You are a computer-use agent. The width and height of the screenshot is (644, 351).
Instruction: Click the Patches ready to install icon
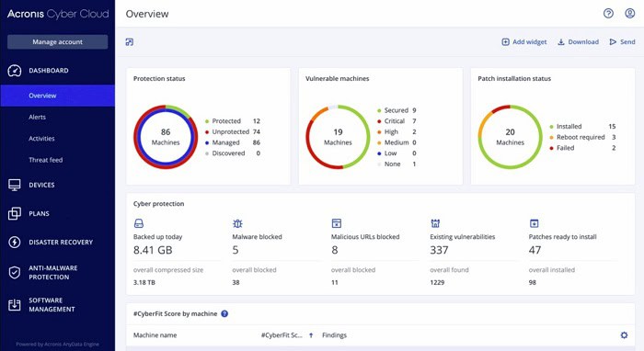[534, 223]
